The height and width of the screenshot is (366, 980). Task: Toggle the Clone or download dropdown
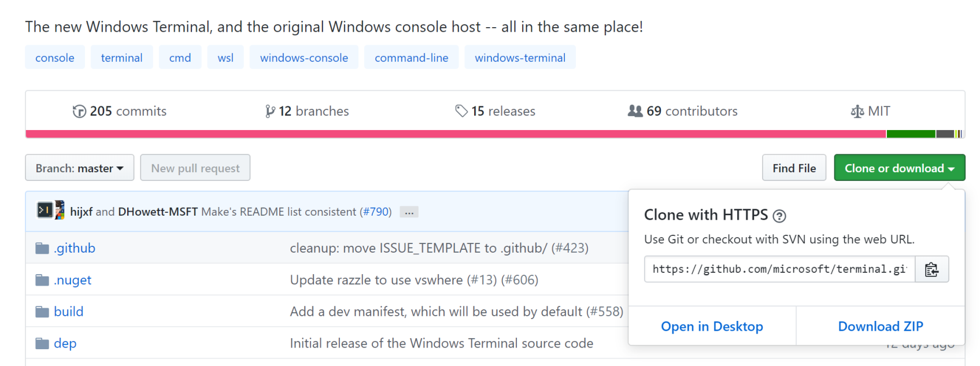pyautogui.click(x=899, y=168)
